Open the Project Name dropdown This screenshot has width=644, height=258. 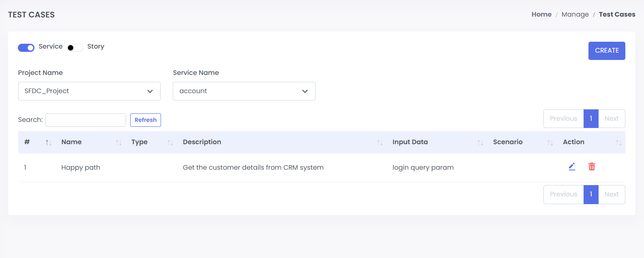[x=89, y=91]
